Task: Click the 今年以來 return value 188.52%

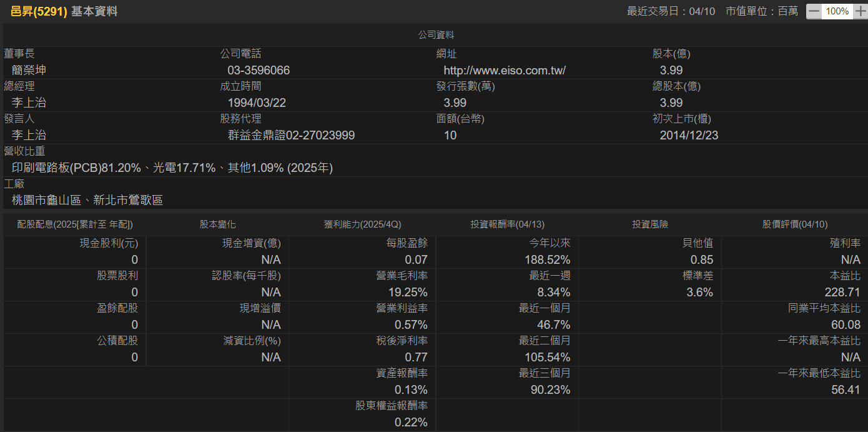Action: 548,259
